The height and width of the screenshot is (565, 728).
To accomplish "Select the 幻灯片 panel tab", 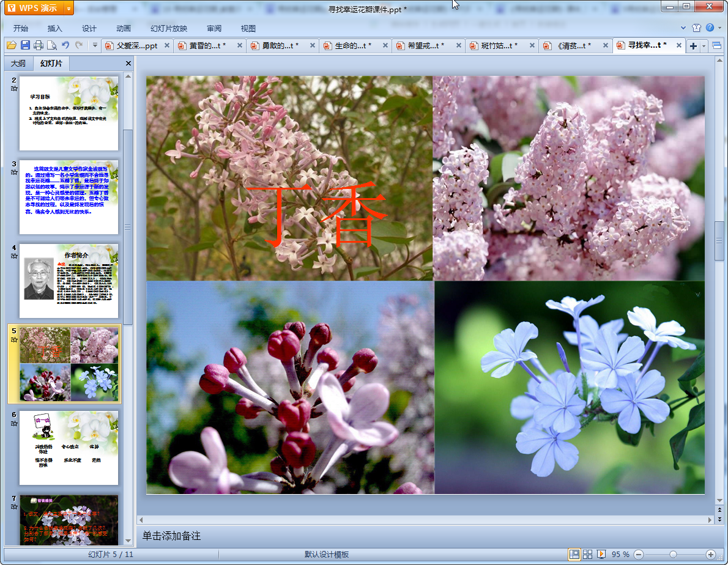I will pyautogui.click(x=51, y=63).
